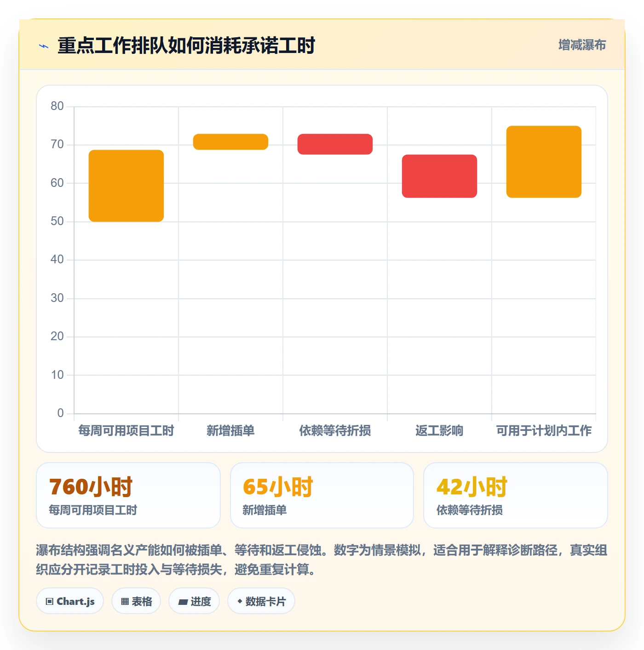
Task: Click x-axis label 新增插单
Action: (230, 431)
